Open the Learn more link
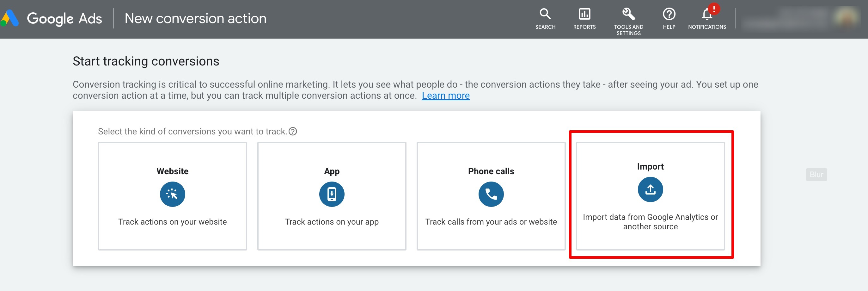This screenshot has height=291, width=868. coord(446,96)
